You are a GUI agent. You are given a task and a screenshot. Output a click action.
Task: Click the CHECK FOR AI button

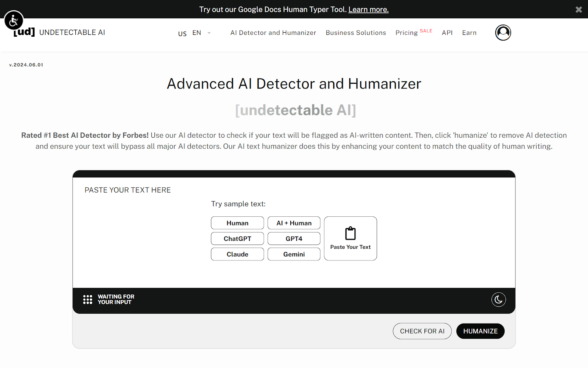tap(422, 331)
